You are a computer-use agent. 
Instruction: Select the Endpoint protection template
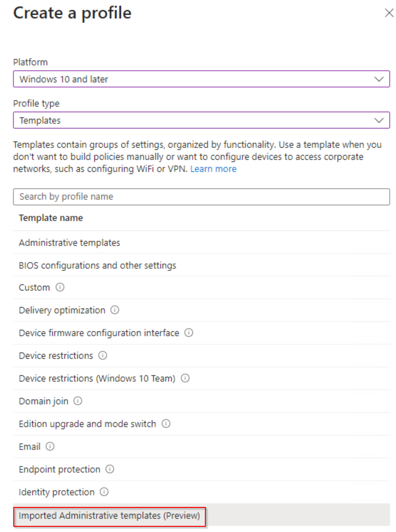click(x=202, y=469)
